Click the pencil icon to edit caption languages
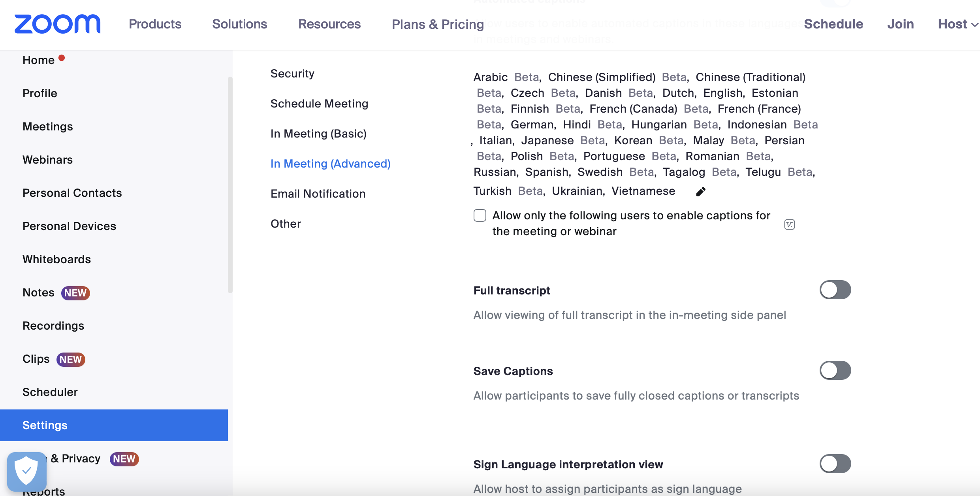Screen dimensions: 980x496 point(701,191)
